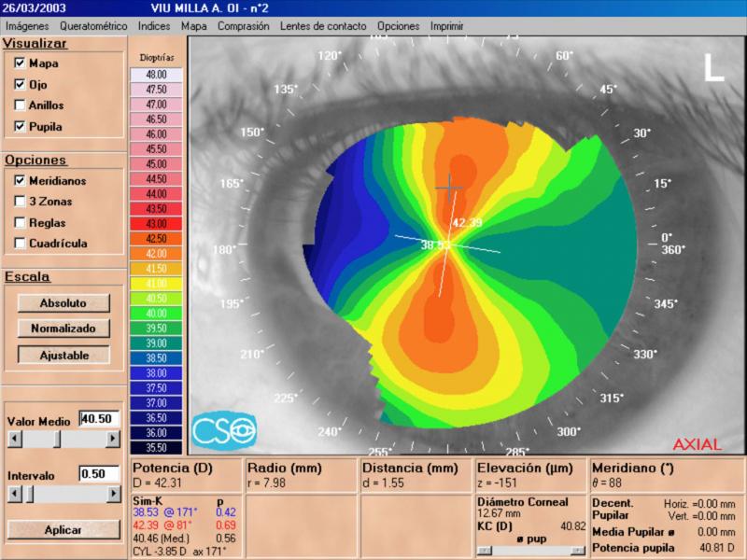Click the crosshair marker on the topography map

point(449,188)
